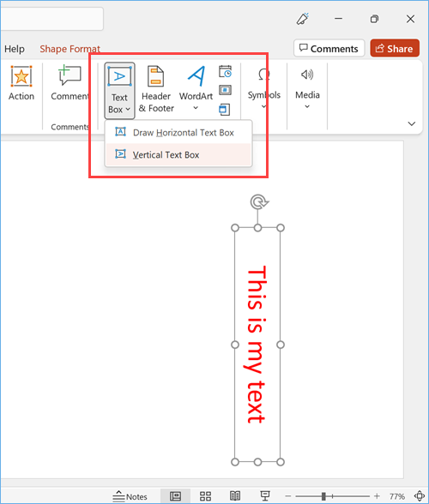Click the zoom out minus button
The width and height of the screenshot is (429, 504).
click(x=288, y=496)
